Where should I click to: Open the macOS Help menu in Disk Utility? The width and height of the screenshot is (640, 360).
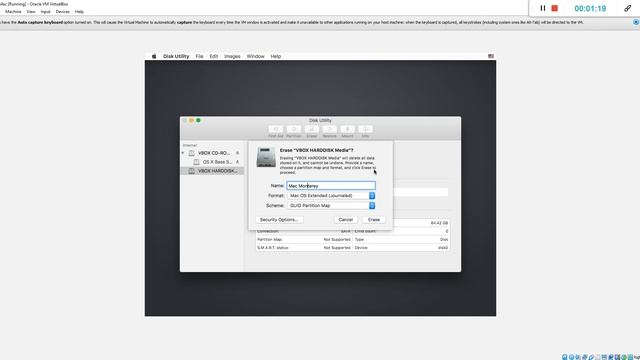(276, 56)
